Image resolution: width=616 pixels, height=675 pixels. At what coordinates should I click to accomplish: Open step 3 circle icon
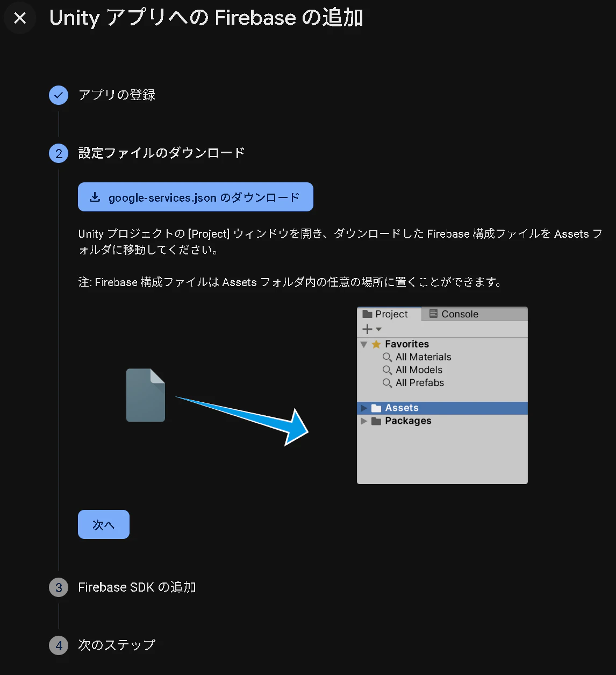59,587
